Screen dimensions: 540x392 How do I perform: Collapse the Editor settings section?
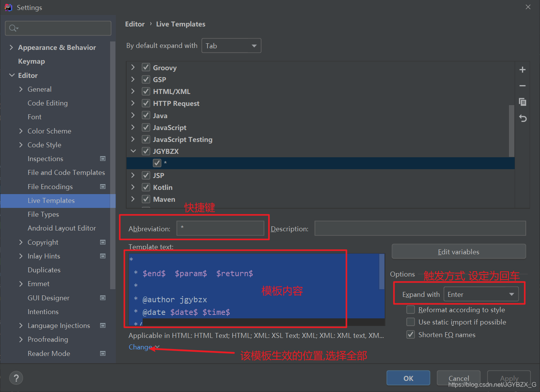12,75
